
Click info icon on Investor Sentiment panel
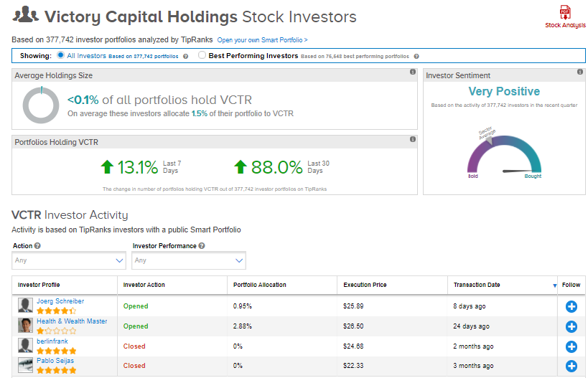(580, 72)
